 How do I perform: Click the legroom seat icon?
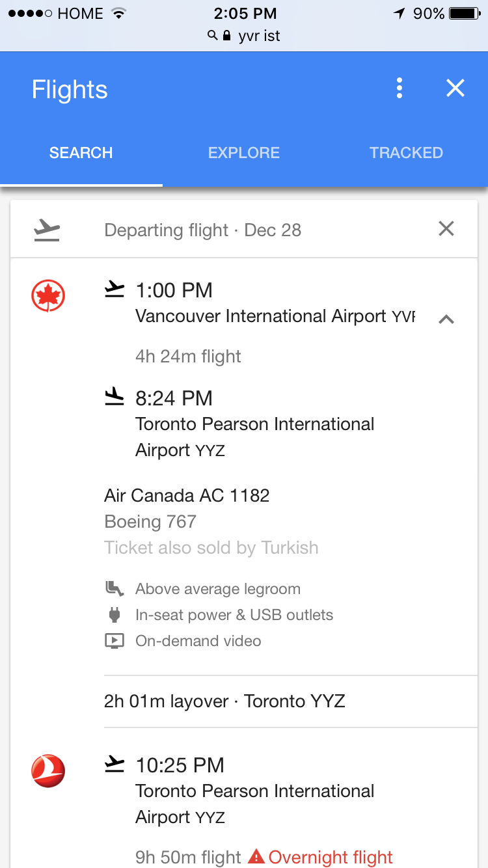[115, 589]
